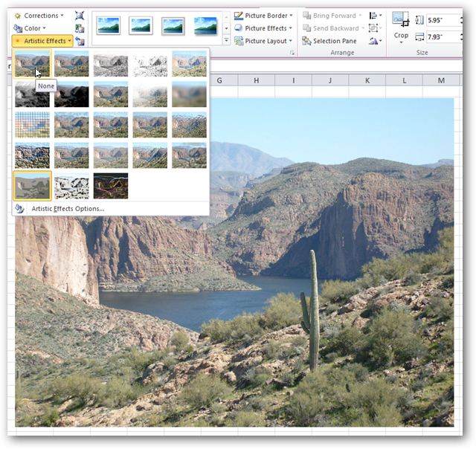Viewport: 476px width, 449px height.
Task: Apply the Watercolor Sponge effect thumbnail
Action: coord(71,125)
